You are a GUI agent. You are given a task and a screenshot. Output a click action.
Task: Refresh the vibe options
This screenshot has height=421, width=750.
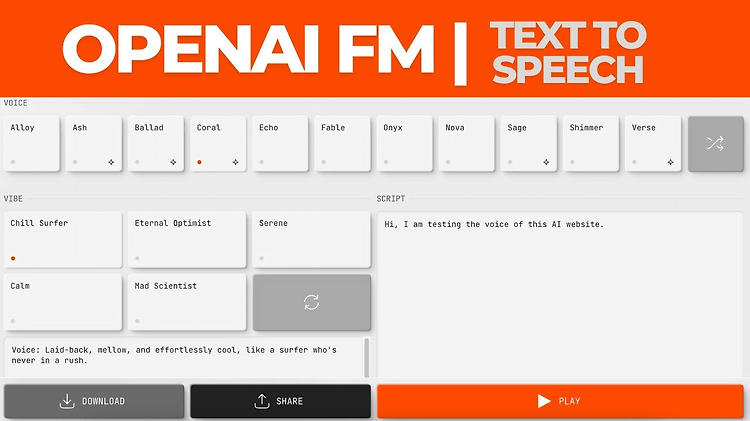311,302
